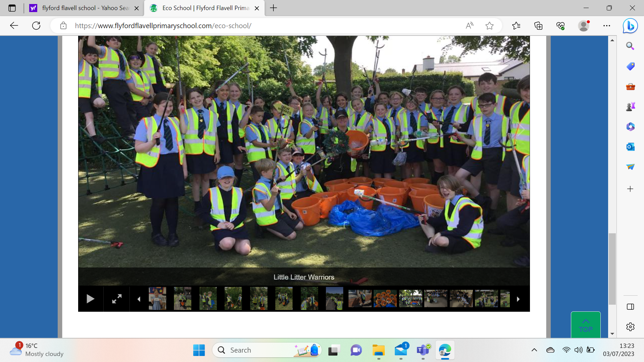Open Outlook in Edge sidebar
Image resolution: width=644 pixels, height=362 pixels.
click(630, 147)
